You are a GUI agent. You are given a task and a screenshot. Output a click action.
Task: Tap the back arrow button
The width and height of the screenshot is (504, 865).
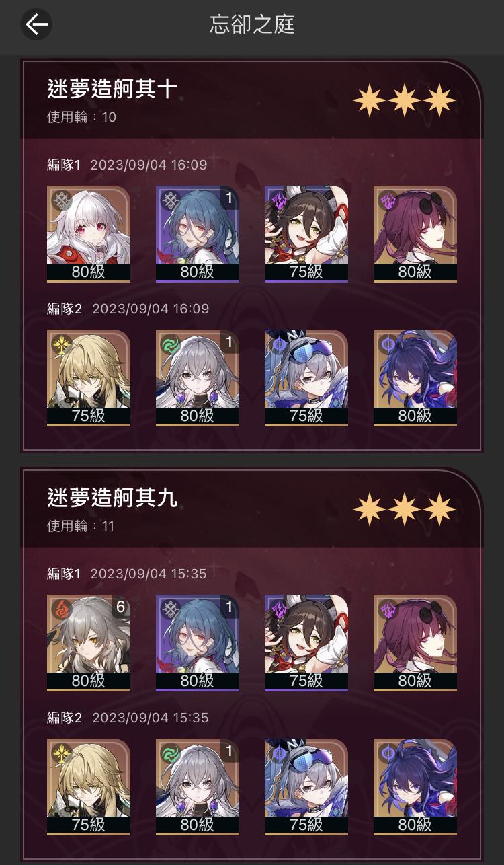click(36, 26)
